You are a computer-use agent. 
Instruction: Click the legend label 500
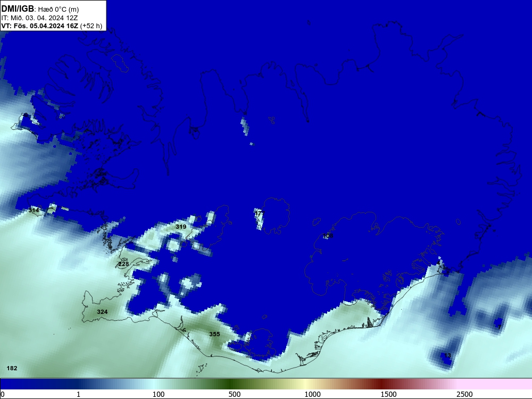[x=235, y=394]
